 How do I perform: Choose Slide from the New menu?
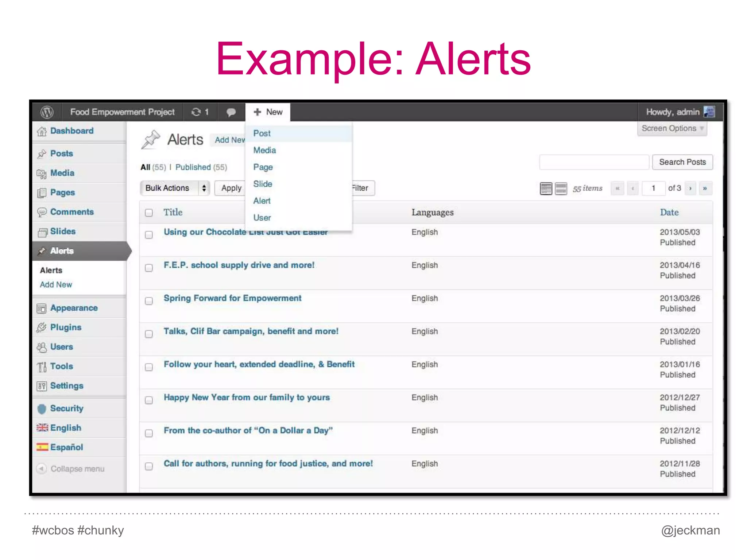[x=299, y=184]
